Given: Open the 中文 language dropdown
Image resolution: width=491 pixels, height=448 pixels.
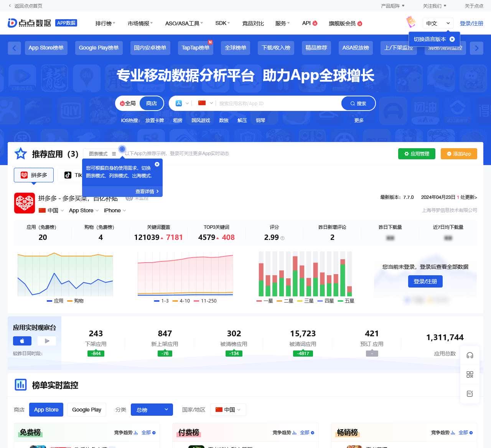Looking at the screenshot, I should point(438,23).
